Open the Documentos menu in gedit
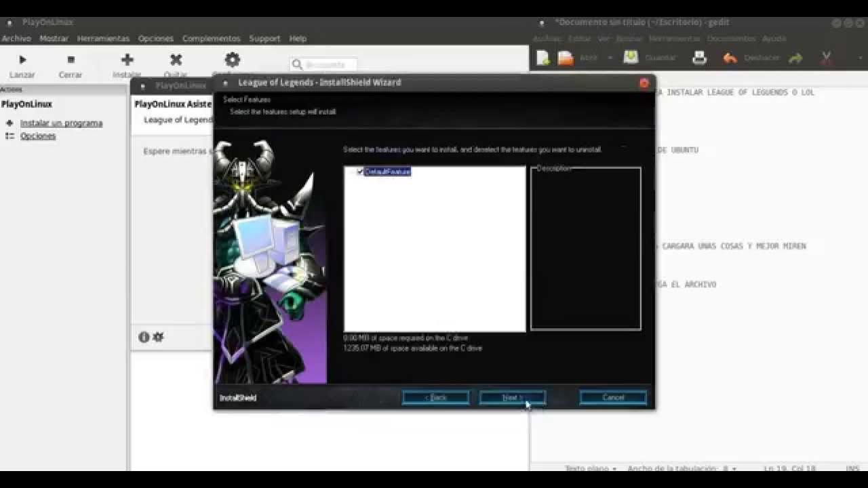Screen dimensions: 868x488 (731, 39)
